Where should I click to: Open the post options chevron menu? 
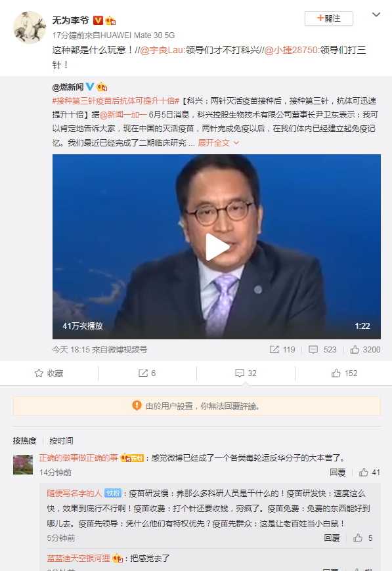(376, 15)
